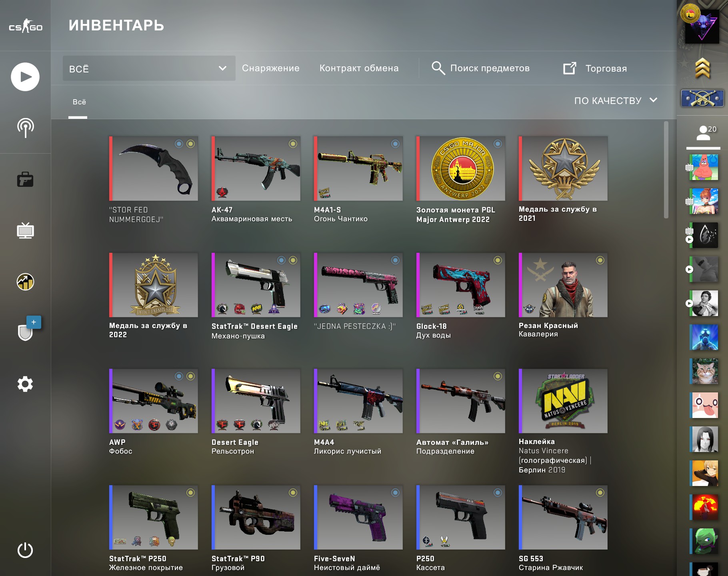Open the ВСЁ category dropdown
The height and width of the screenshot is (576, 728).
coord(149,68)
